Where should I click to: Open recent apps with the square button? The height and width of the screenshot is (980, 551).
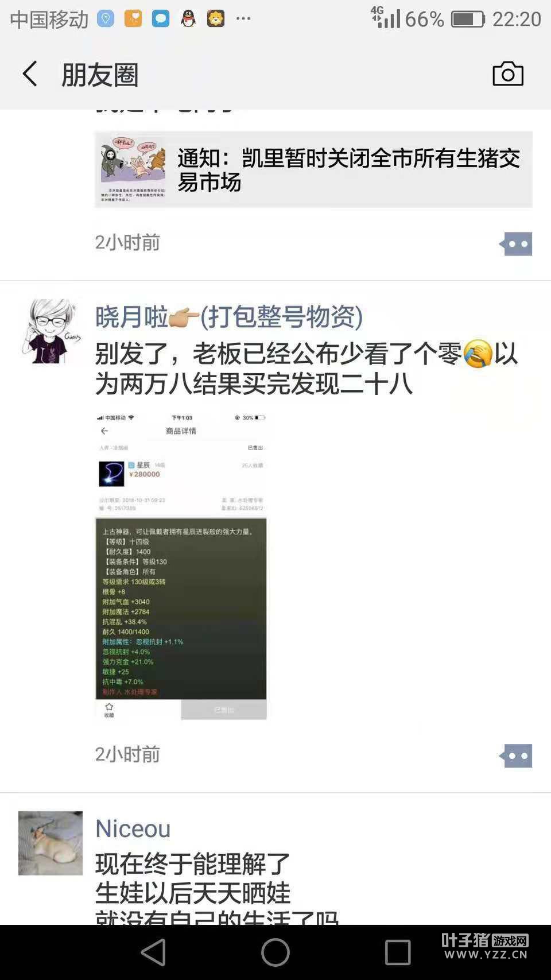point(398,952)
